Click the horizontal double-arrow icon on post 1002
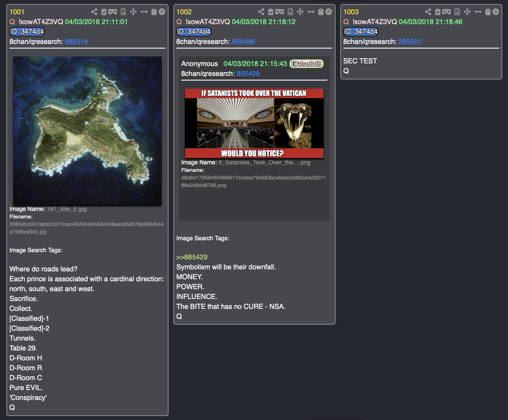Image resolution: width=508 pixels, height=420 pixels. click(x=311, y=12)
